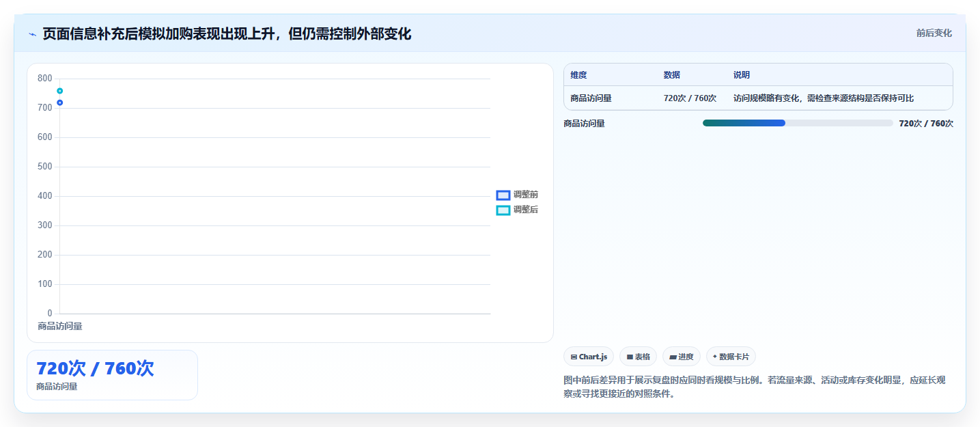Image resolution: width=980 pixels, height=427 pixels.
Task: Click the cyan data point at 760
Action: [x=60, y=91]
